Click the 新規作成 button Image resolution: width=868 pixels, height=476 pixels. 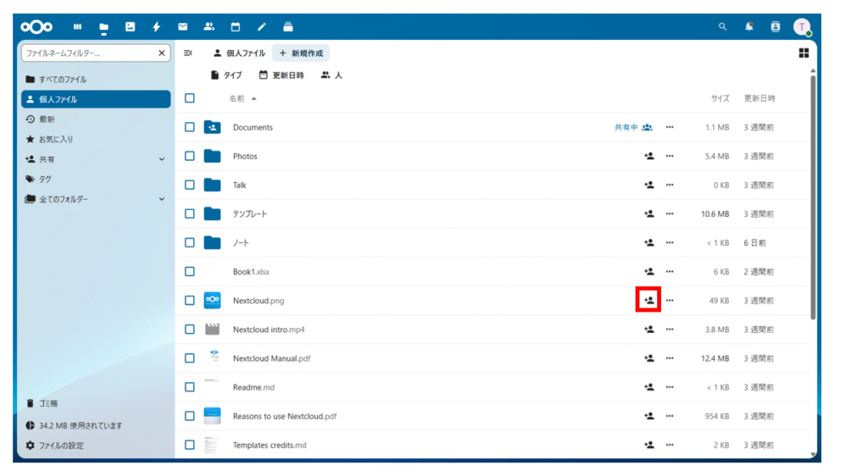coord(298,53)
